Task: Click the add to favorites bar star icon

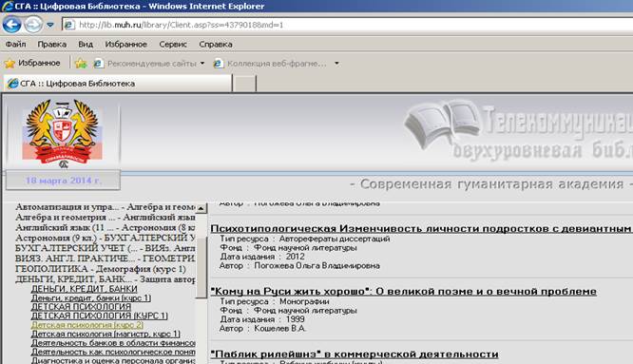Action: click(x=81, y=64)
